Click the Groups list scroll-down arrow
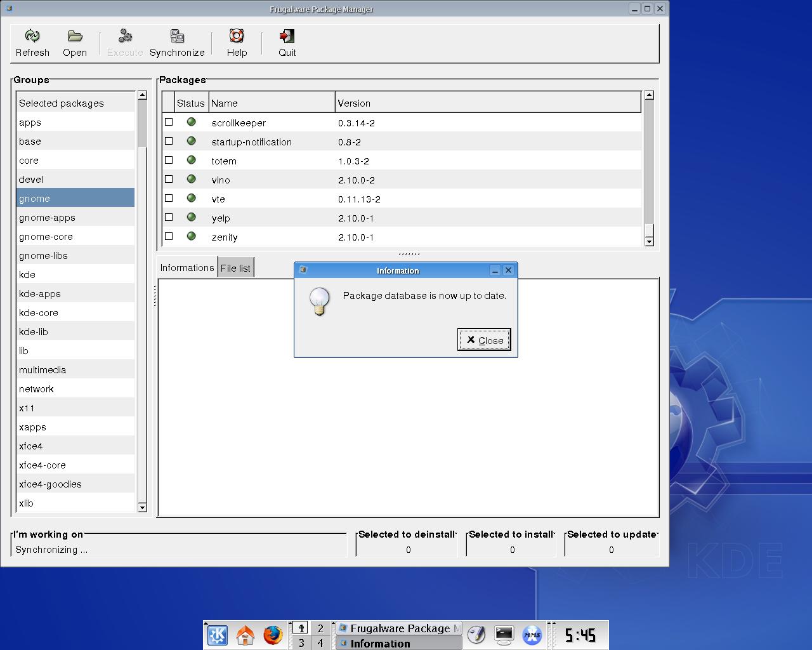Screen dimensions: 812x650 click(x=142, y=507)
